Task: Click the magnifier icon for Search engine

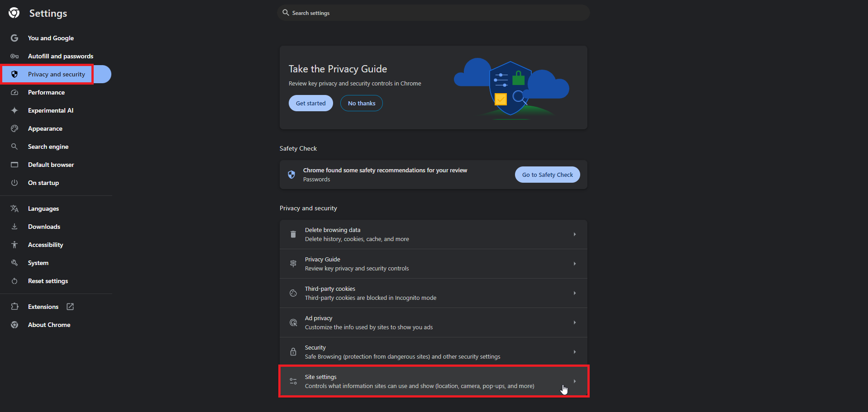Action: pyautogui.click(x=14, y=147)
